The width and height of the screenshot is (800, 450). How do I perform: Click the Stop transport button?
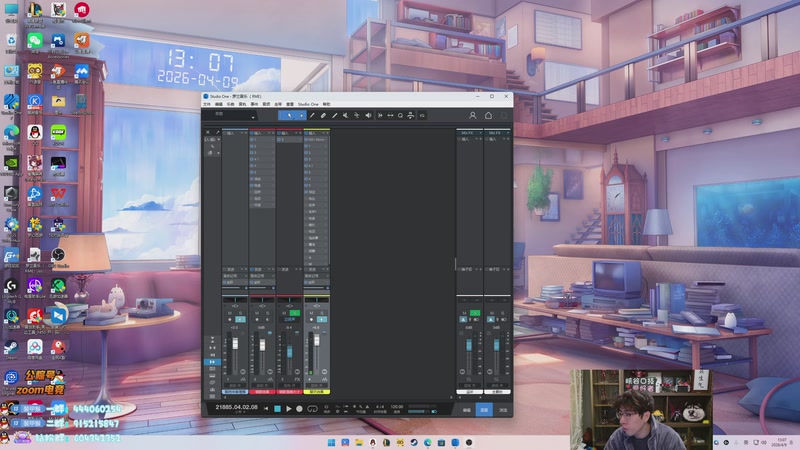[x=277, y=409]
